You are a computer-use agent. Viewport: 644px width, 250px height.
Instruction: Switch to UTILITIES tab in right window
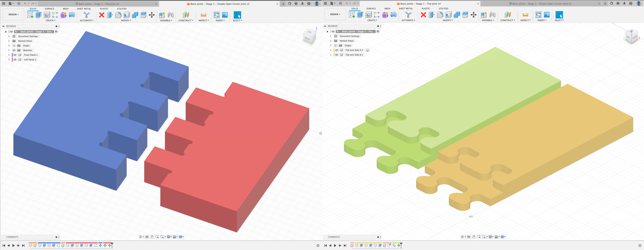click(443, 9)
